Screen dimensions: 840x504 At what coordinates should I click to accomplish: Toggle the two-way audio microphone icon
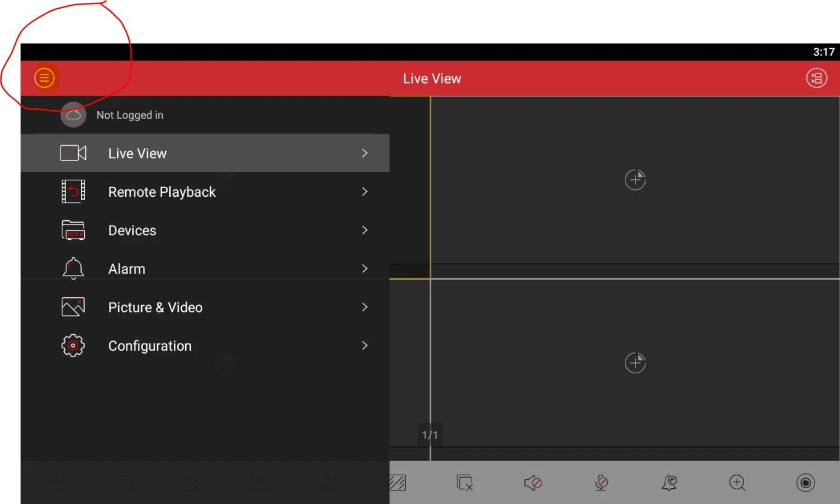click(601, 483)
